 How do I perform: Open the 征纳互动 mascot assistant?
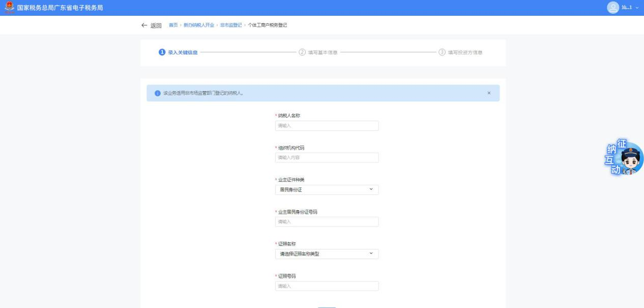pos(625,158)
